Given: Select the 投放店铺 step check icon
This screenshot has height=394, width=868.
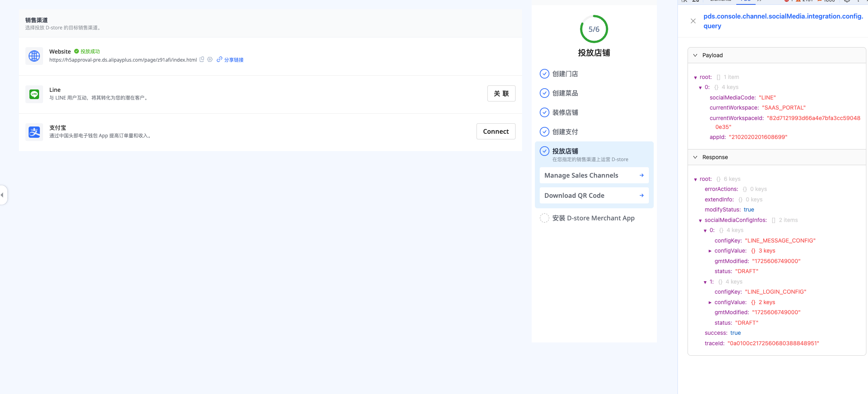Looking at the screenshot, I should (x=544, y=151).
